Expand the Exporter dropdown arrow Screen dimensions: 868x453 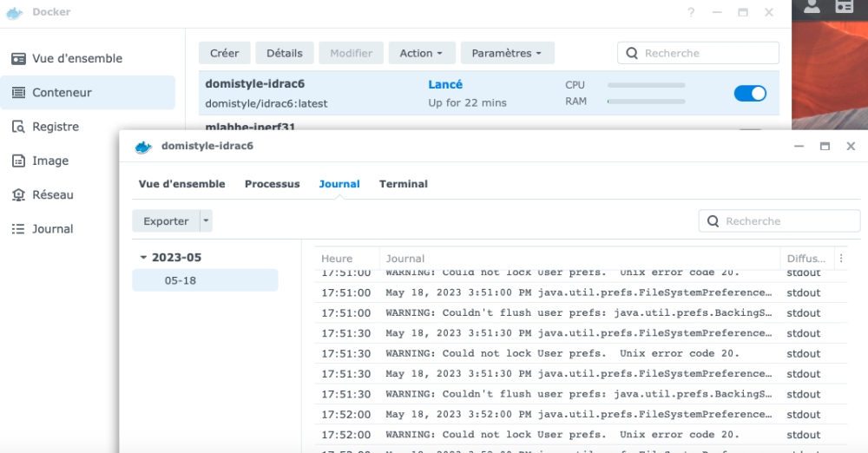point(206,221)
